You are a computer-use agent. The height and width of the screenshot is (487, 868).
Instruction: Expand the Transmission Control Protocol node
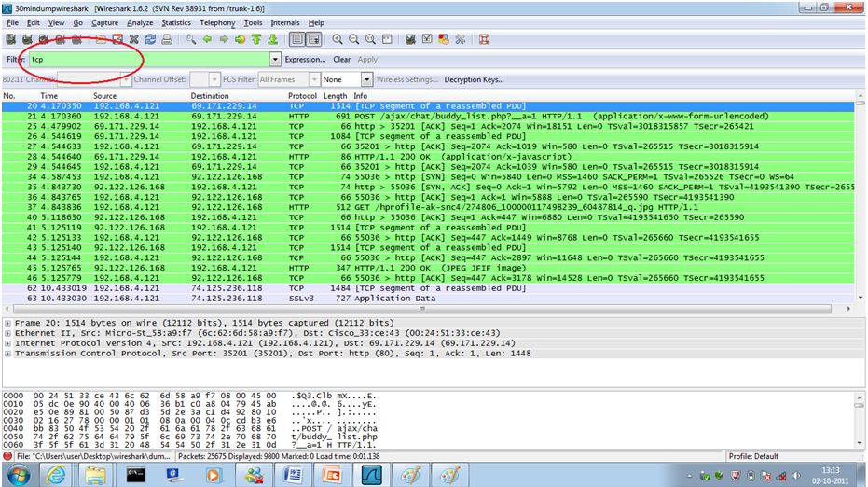coord(7,354)
